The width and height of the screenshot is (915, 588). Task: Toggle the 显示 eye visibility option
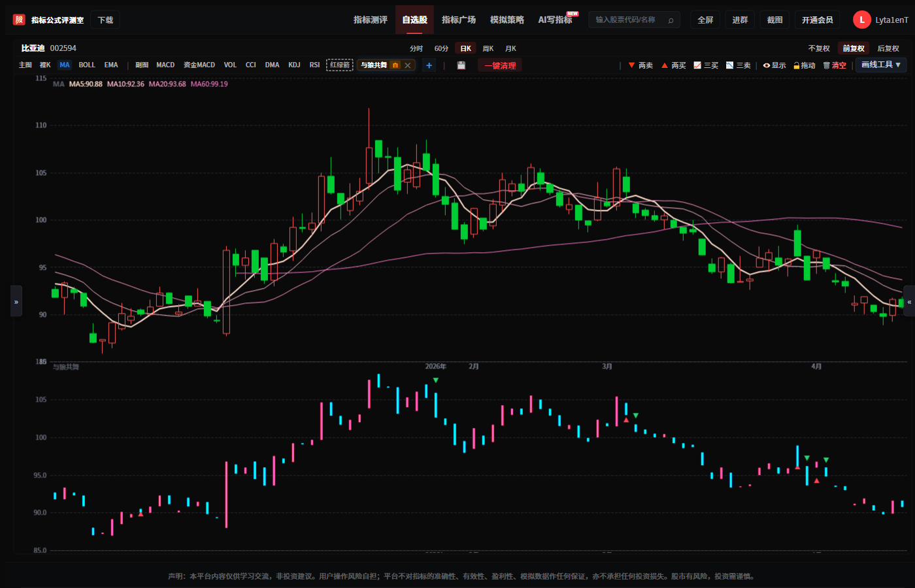coord(774,65)
